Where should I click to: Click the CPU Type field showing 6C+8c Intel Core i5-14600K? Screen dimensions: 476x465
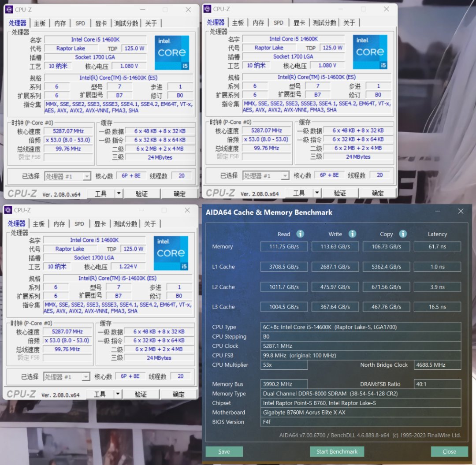click(x=361, y=327)
